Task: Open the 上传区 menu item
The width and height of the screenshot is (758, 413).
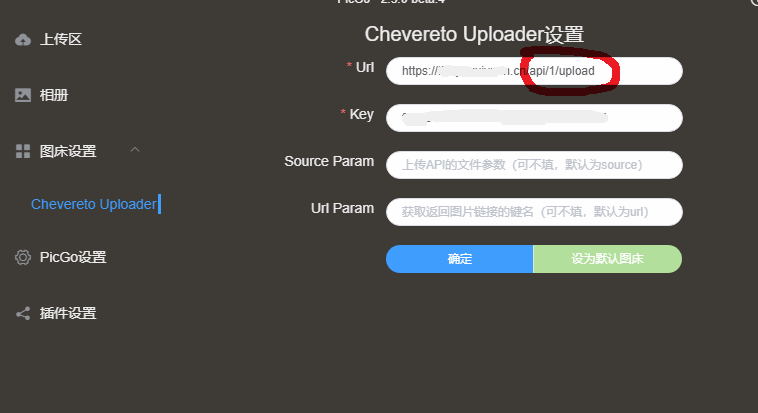Action: pos(61,39)
